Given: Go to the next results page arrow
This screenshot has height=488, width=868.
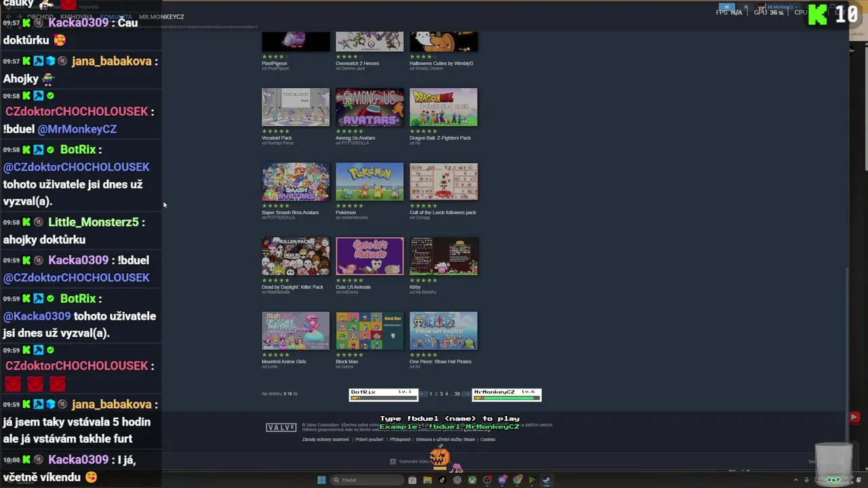Looking at the screenshot, I should (467, 394).
